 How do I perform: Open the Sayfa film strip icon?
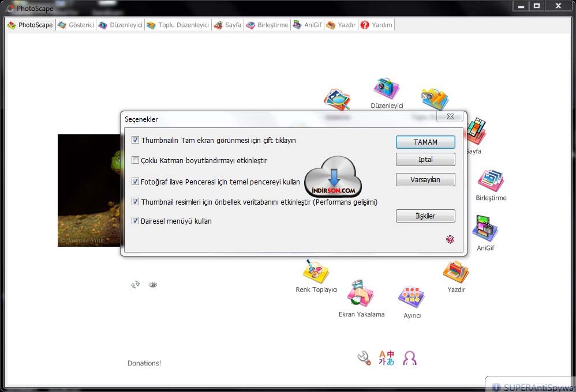point(477,131)
